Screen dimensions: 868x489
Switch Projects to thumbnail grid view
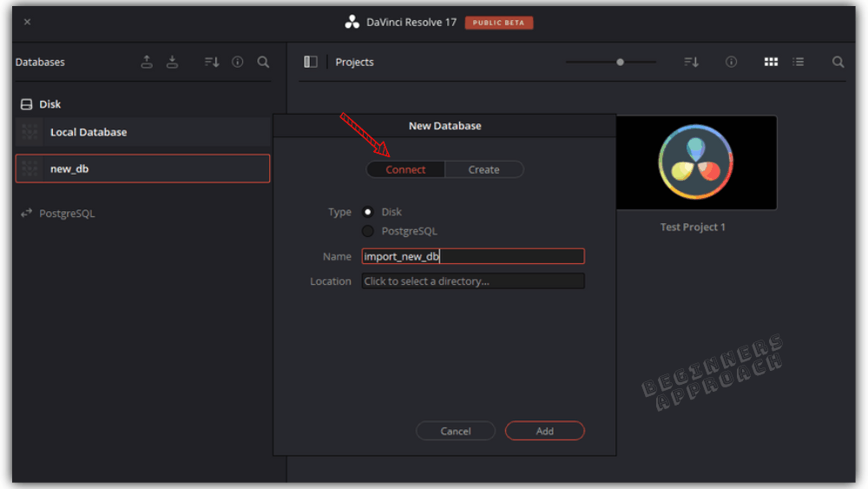[x=771, y=62]
